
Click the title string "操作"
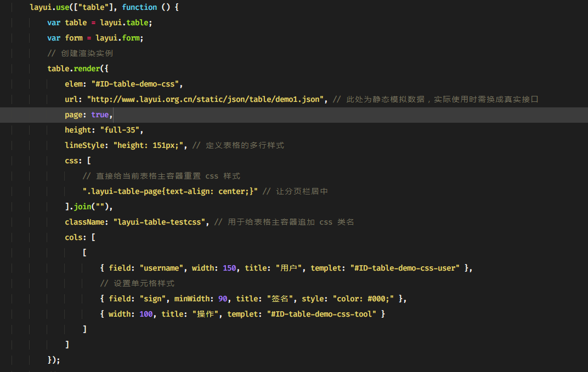coord(205,314)
